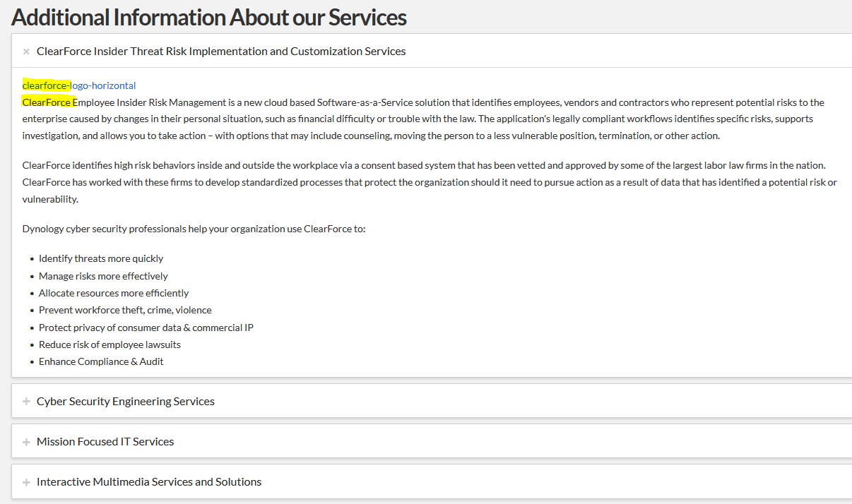
Task: Open the clearforce-logo-horizontal link
Action: [x=79, y=85]
